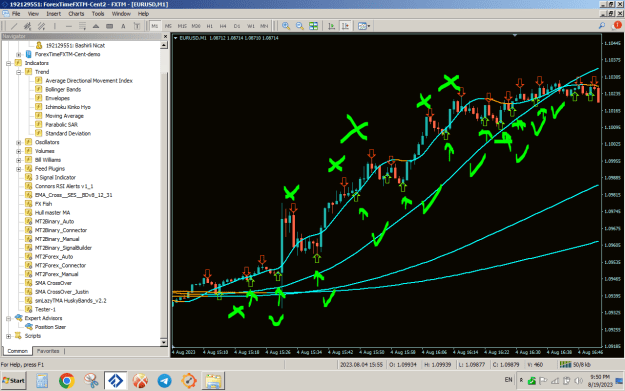The height and width of the screenshot is (391, 625).
Task: Expand the ForexTimeFXTM-Cent-demo account node
Action: click(18, 54)
